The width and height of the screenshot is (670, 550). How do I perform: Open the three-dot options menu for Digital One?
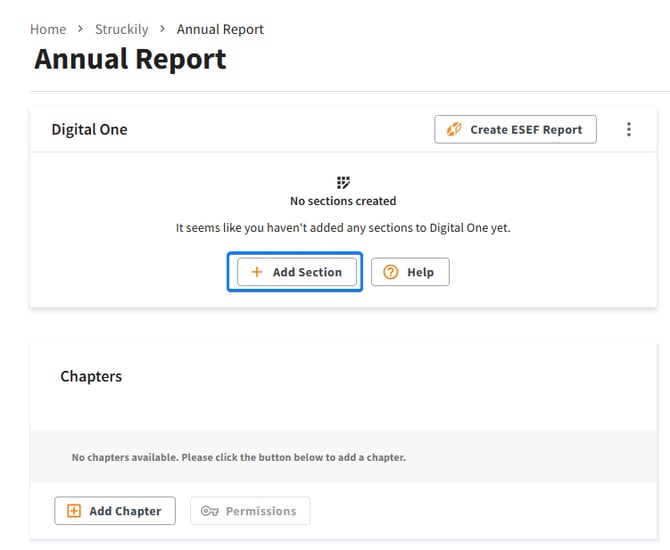(x=629, y=129)
